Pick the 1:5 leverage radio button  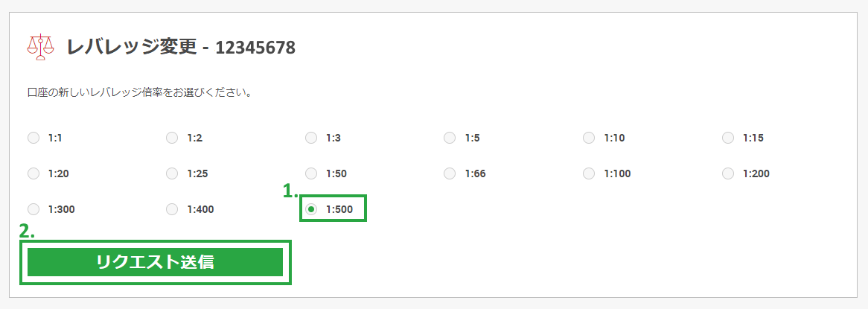450,138
